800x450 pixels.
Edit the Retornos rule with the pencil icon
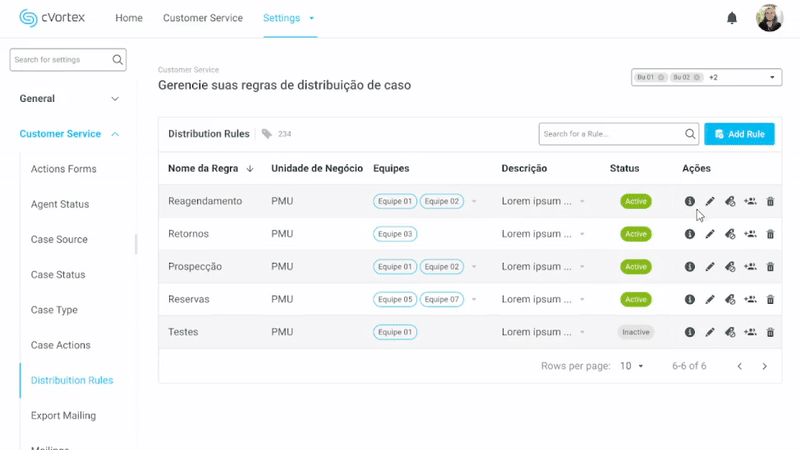coord(710,234)
